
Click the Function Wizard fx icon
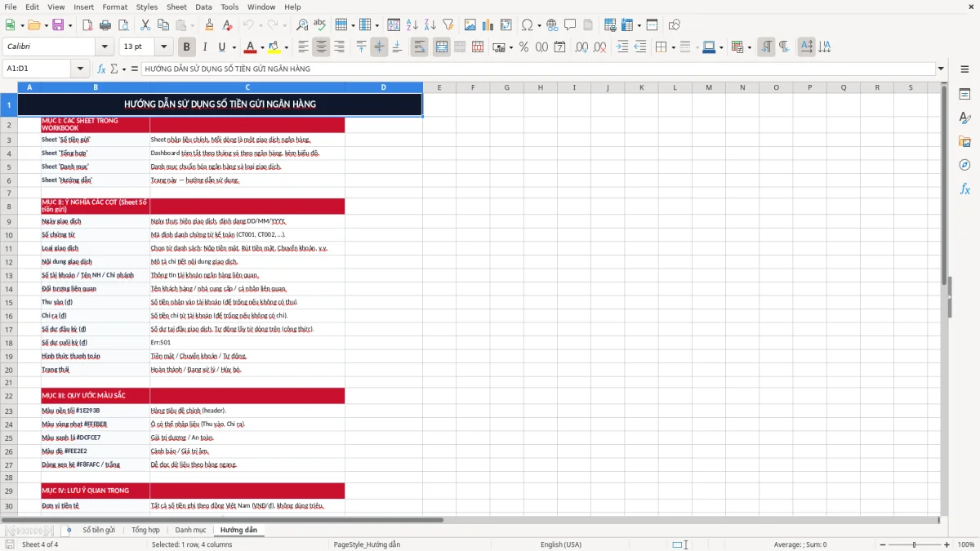pos(102,69)
